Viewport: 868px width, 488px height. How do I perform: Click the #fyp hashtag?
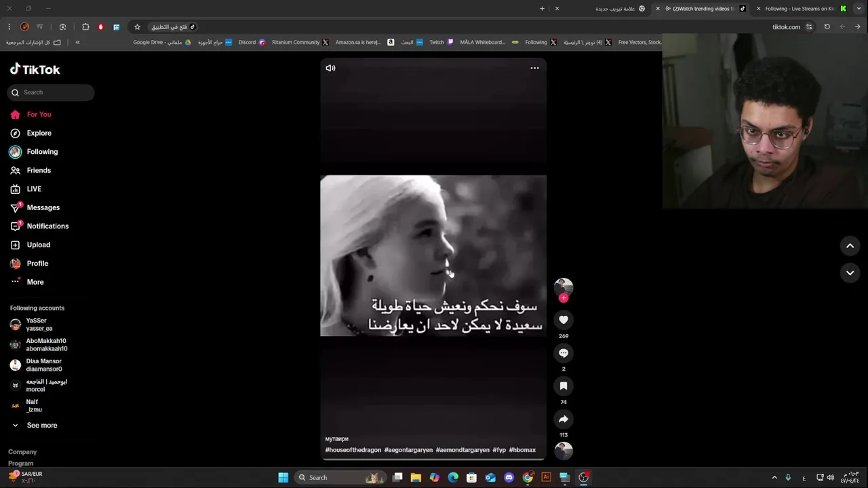[x=499, y=450]
